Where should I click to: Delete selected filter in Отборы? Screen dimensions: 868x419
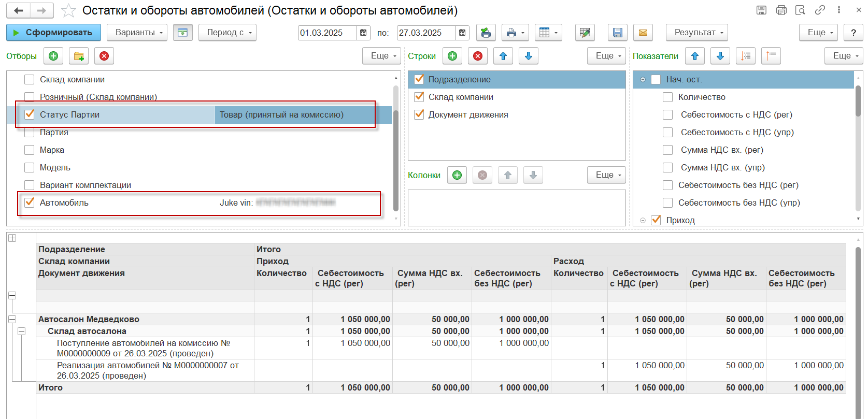[x=104, y=56]
